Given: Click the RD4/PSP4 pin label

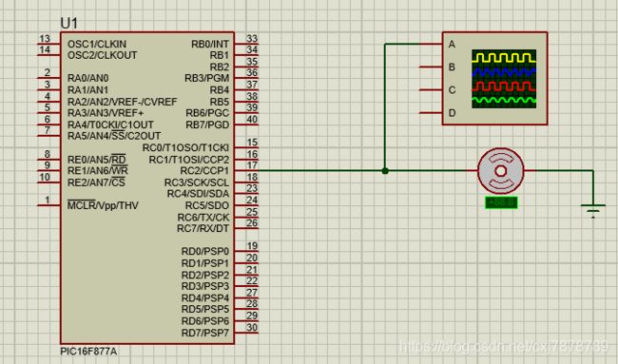Looking at the screenshot, I should [205, 297].
